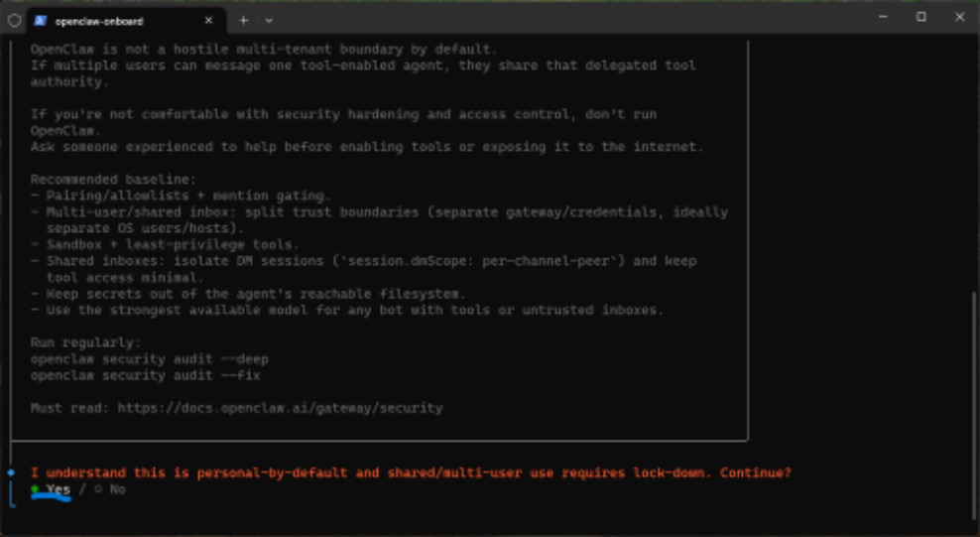Maximize the terminal window

(x=921, y=17)
